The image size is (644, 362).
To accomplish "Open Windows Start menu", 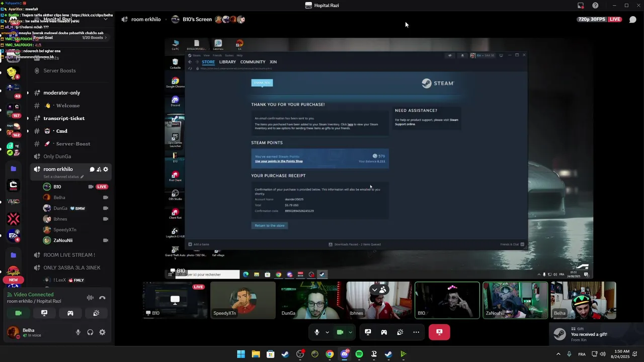I will (x=241, y=354).
